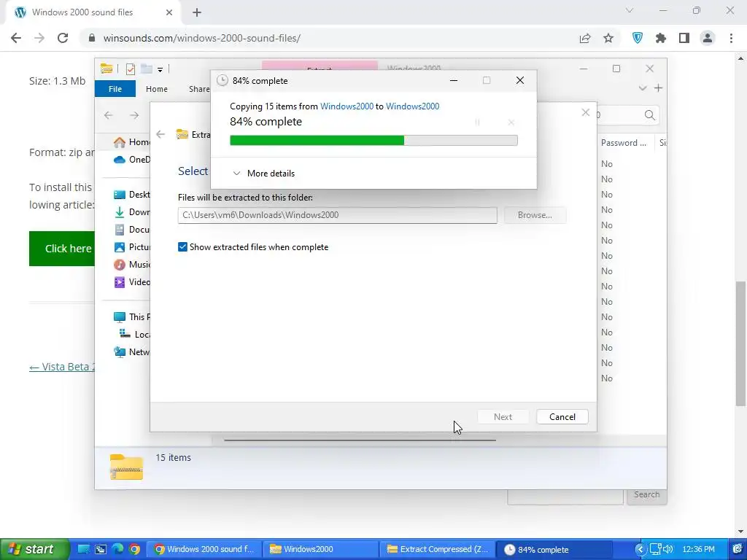Image resolution: width=747 pixels, height=560 pixels.
Task: Open Chrome extensions puzzle icon
Action: [661, 38]
